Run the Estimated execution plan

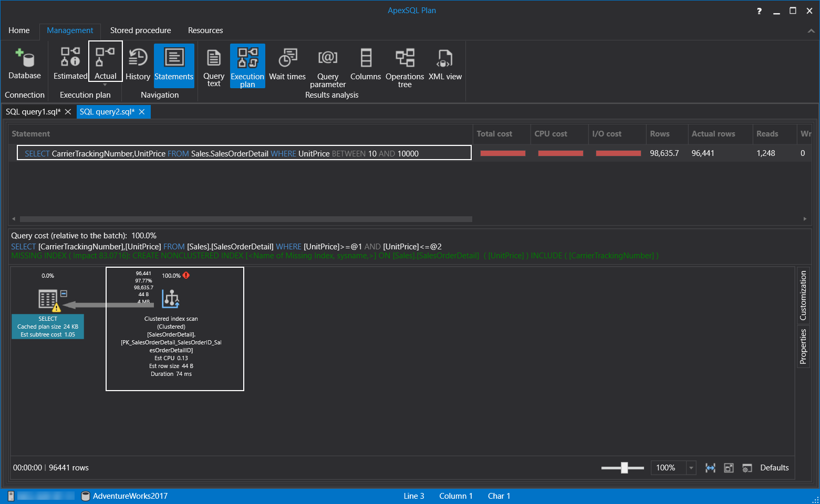coord(70,64)
